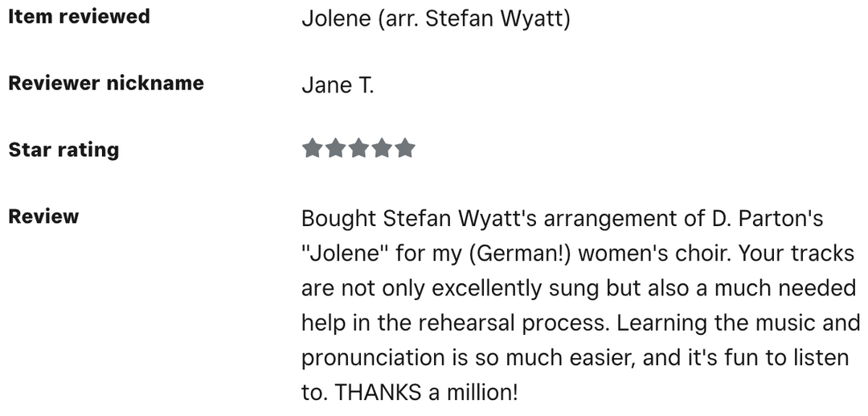Click the second star in the rating

click(x=335, y=149)
